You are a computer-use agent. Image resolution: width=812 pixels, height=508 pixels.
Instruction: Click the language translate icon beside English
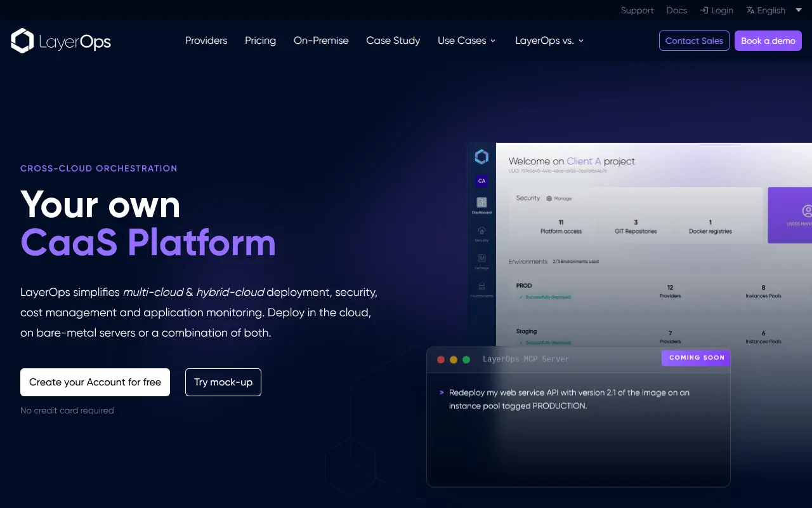tap(750, 10)
